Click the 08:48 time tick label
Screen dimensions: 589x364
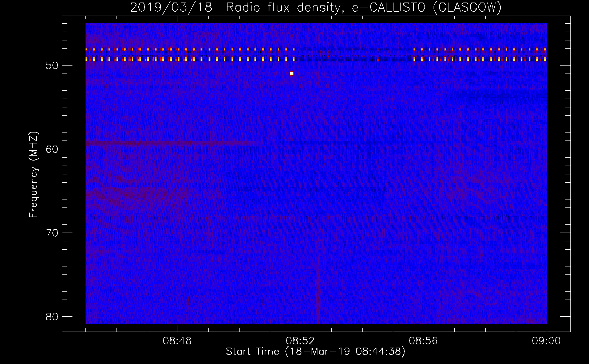177,341
